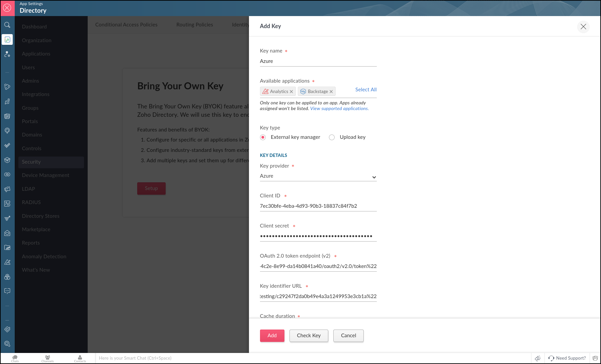The width and height of the screenshot is (601, 364).
Task: Open the chain link app icon
Action: pyautogui.click(x=7, y=175)
